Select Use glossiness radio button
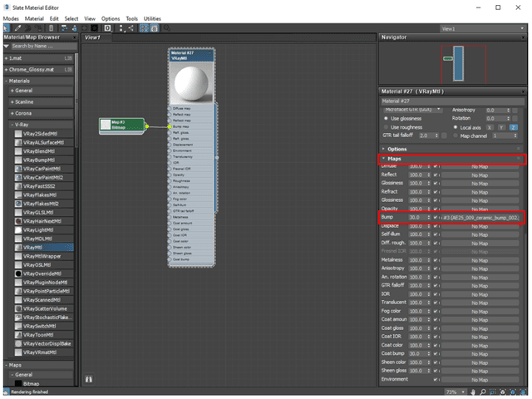The width and height of the screenshot is (532, 399). pyautogui.click(x=386, y=118)
